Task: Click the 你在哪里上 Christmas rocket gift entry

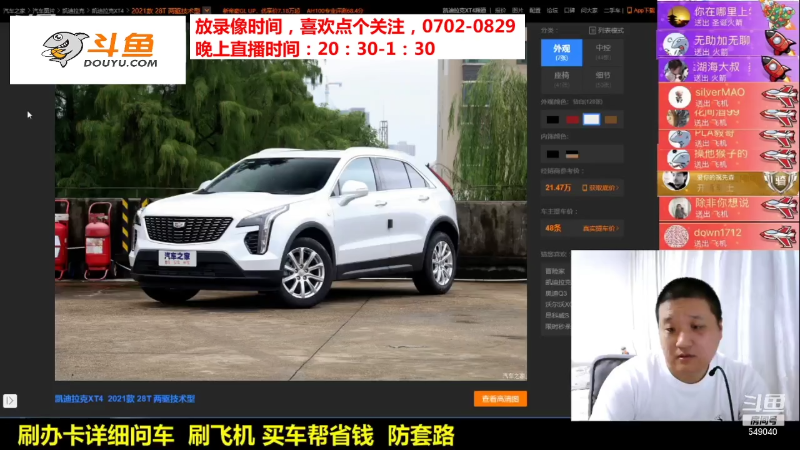Action: 729,15
